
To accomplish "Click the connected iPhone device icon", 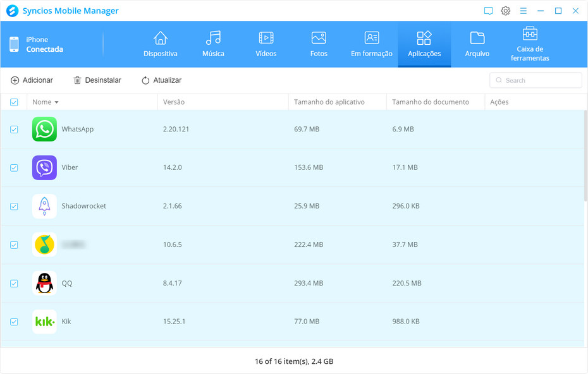I will point(14,44).
